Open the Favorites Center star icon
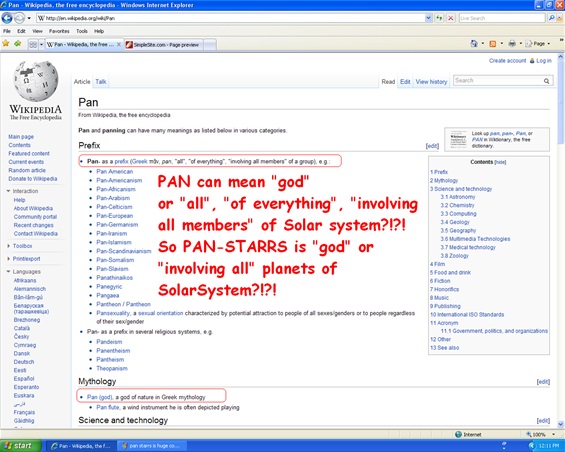The height and width of the screenshot is (452, 565). point(6,44)
